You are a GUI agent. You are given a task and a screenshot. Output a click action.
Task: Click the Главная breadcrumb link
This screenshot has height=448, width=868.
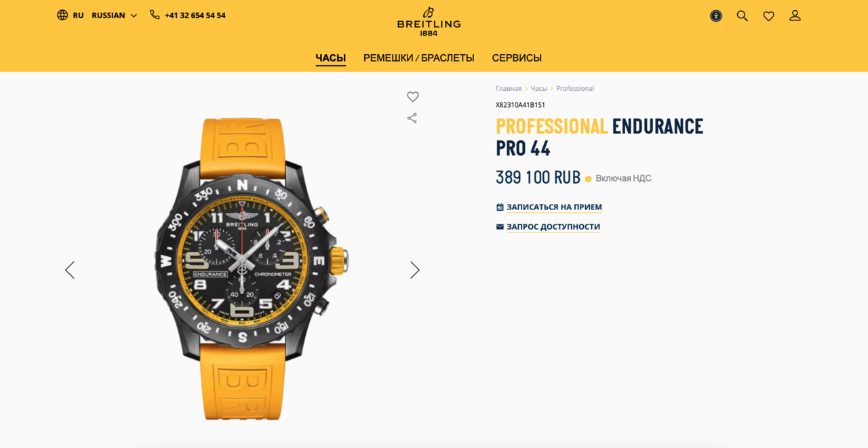pyautogui.click(x=509, y=89)
